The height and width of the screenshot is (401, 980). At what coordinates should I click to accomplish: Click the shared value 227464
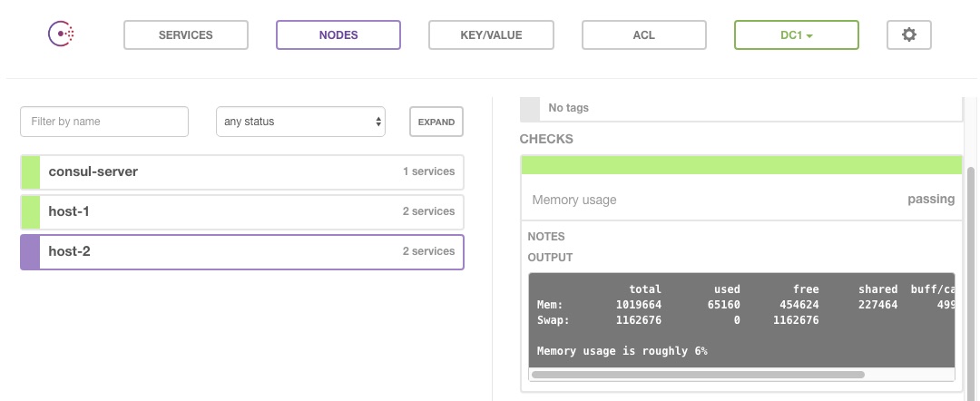pos(877,305)
